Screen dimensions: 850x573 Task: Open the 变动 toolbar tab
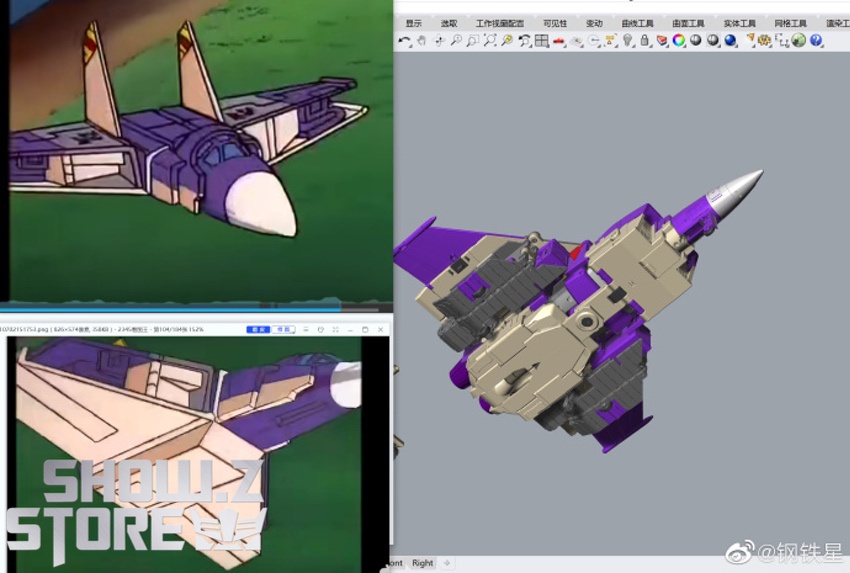[594, 23]
